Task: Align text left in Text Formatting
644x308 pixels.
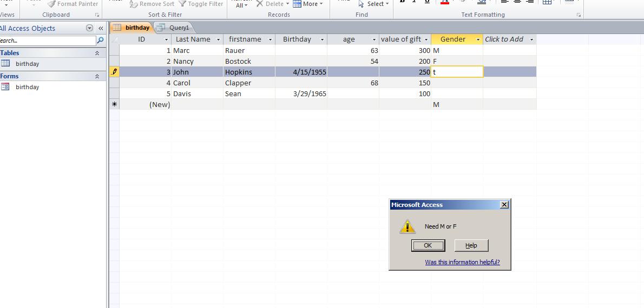Action: pyautogui.click(x=505, y=2)
